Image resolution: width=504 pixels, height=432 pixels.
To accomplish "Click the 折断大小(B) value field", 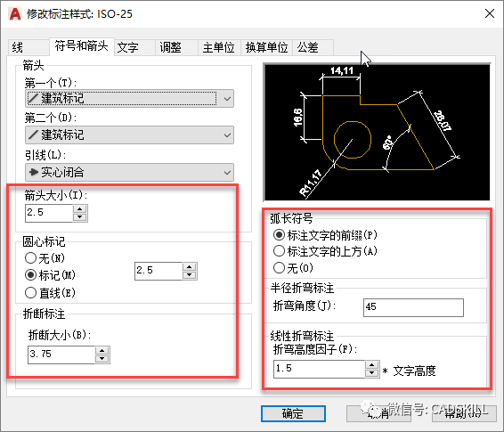I will click(x=61, y=355).
